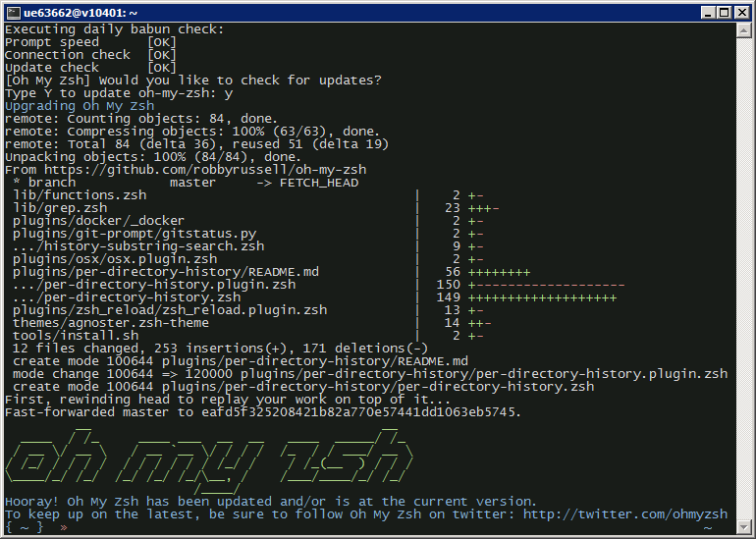Click the 'Update check' line

(90, 68)
